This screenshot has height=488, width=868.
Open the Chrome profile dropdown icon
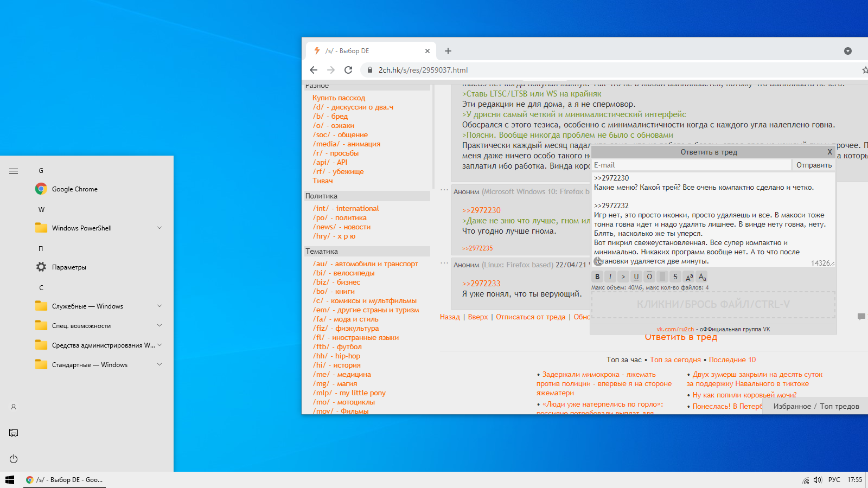[x=848, y=51]
